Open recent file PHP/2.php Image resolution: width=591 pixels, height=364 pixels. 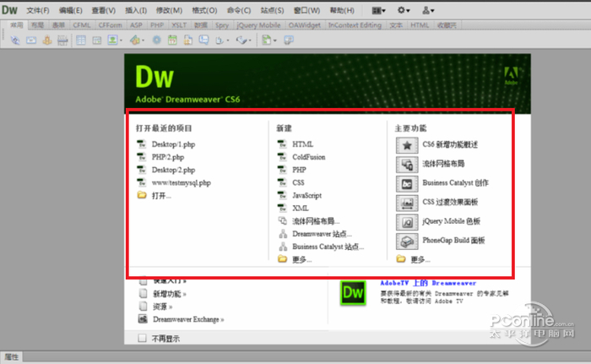[168, 157]
